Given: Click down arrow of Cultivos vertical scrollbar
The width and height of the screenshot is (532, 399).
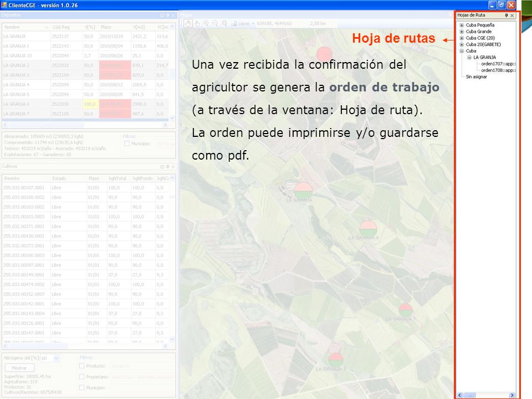Looking at the screenshot, I should pyautogui.click(x=172, y=339).
